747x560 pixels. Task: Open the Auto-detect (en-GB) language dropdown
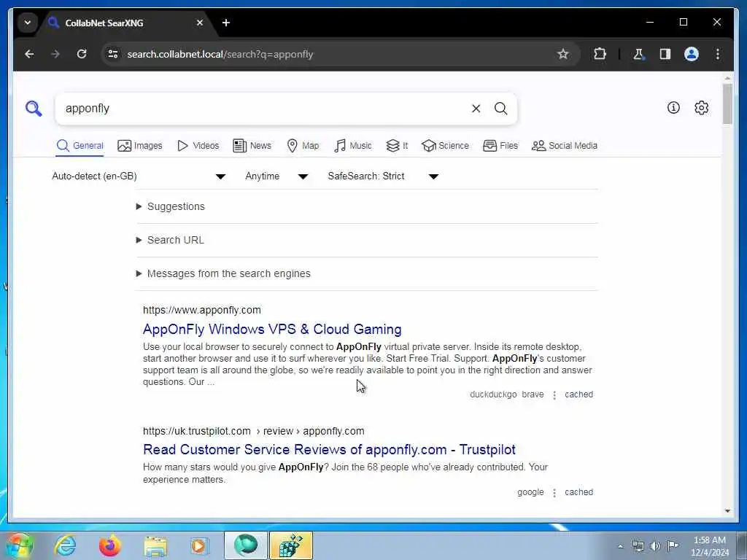click(139, 176)
